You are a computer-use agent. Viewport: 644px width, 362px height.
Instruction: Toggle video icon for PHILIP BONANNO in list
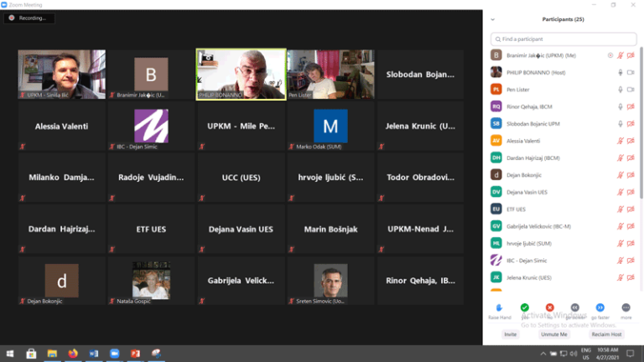pyautogui.click(x=631, y=73)
